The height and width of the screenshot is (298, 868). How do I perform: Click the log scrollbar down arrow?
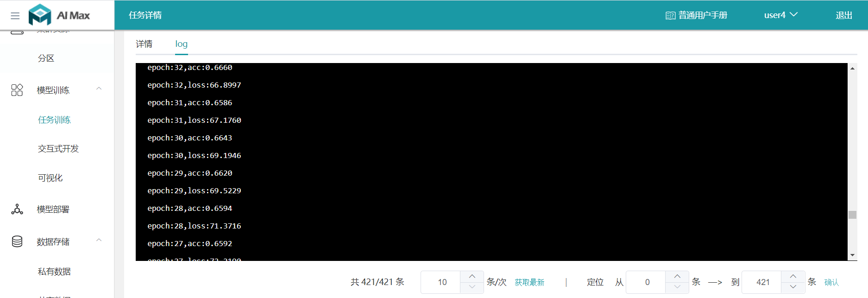852,255
